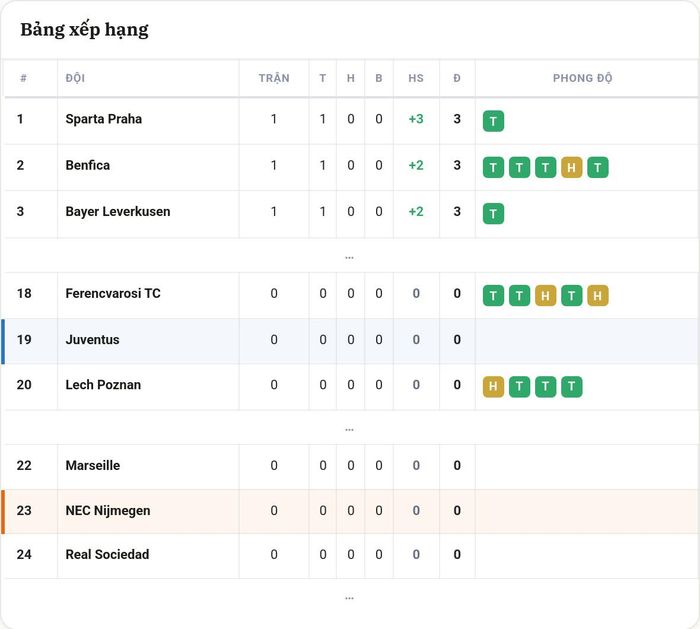The image size is (700, 629).
Task: Click Ferencvarosi TC's last yellow H badge
Action: click(597, 296)
